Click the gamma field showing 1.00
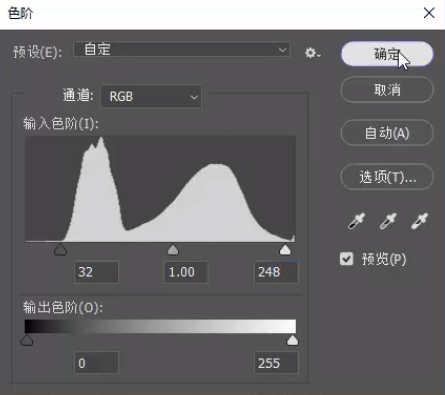Image resolution: width=445 pixels, height=395 pixels. [186, 272]
